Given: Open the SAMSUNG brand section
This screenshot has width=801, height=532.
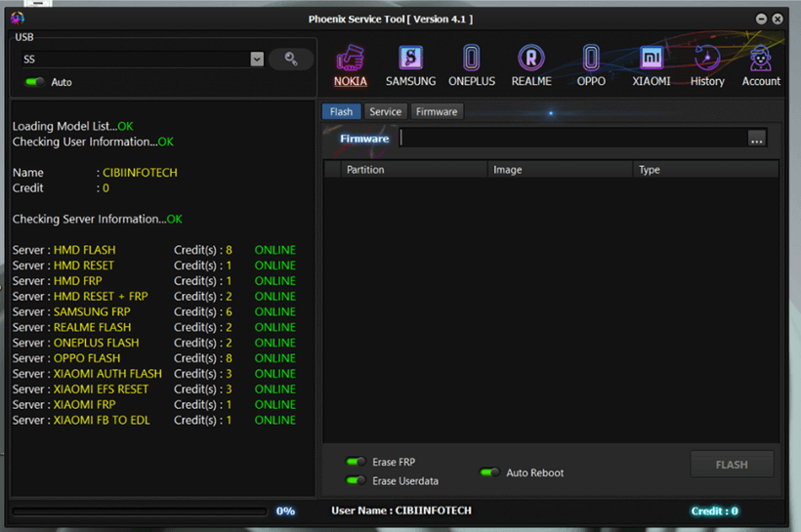Looking at the screenshot, I should click(410, 60).
